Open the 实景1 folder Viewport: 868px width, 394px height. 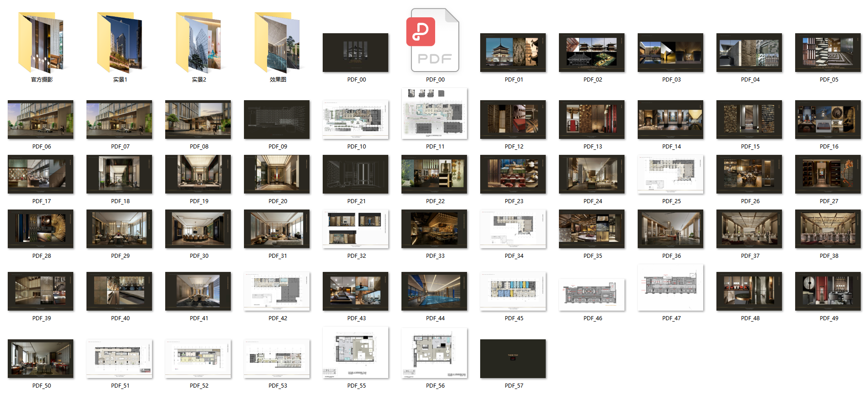click(x=120, y=43)
